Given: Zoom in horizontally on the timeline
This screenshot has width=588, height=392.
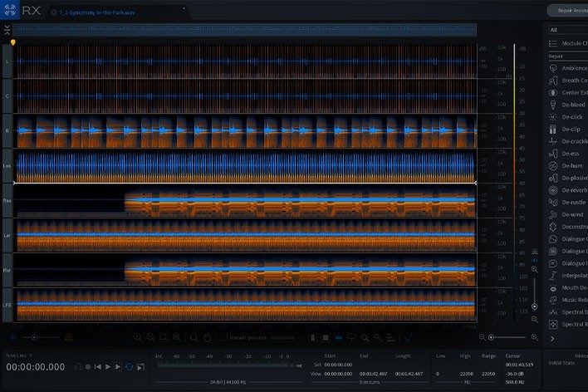Looking at the screenshot, I should (x=534, y=338).
